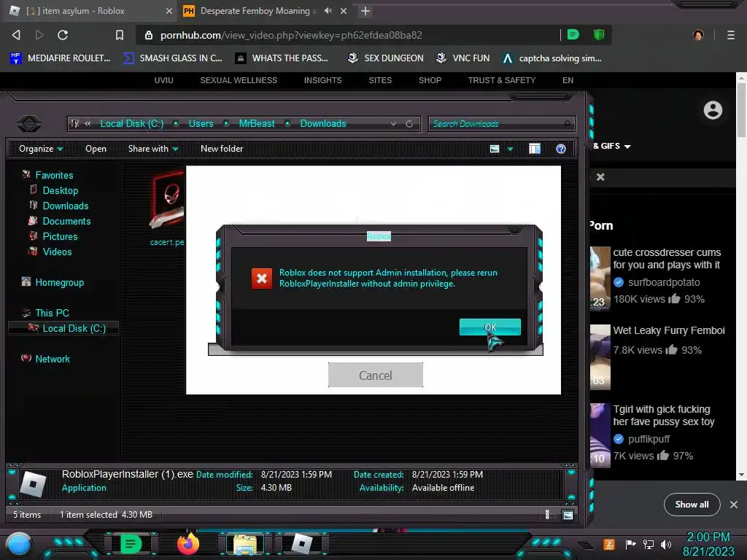Select Videos in Explorer sidebar
747x560 pixels.
(57, 252)
